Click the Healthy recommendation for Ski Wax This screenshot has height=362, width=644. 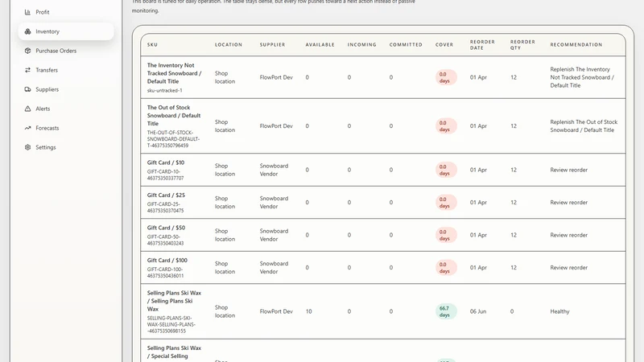click(559, 311)
